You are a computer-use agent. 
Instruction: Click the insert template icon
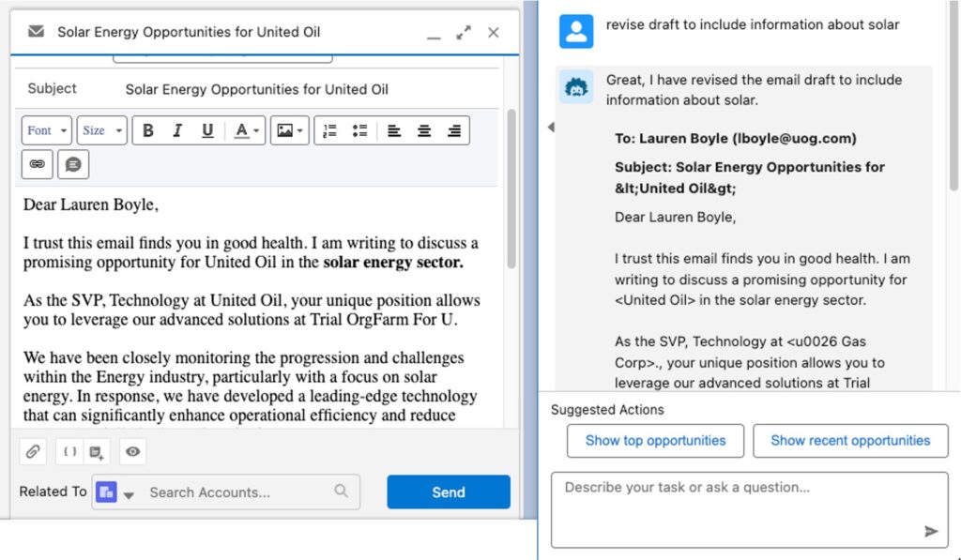97,452
